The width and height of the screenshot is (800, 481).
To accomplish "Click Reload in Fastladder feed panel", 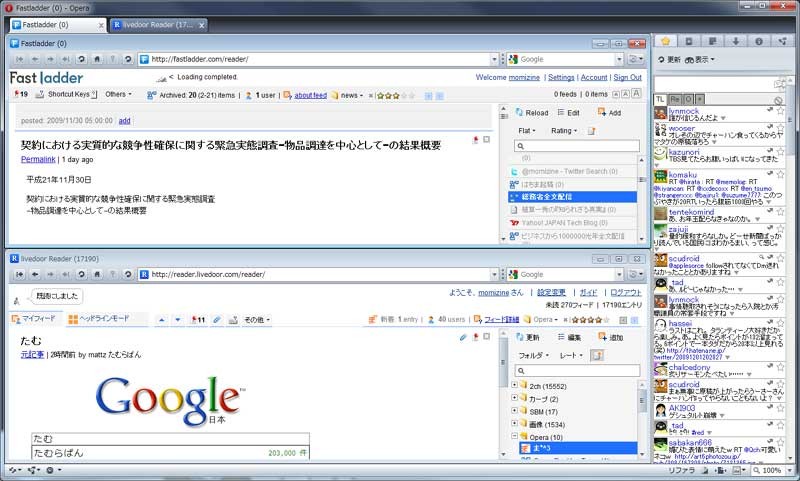I will click(x=532, y=113).
